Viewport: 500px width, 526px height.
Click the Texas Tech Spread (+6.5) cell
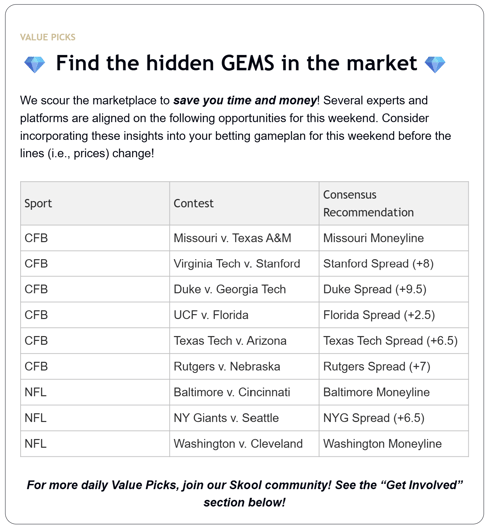click(x=394, y=341)
